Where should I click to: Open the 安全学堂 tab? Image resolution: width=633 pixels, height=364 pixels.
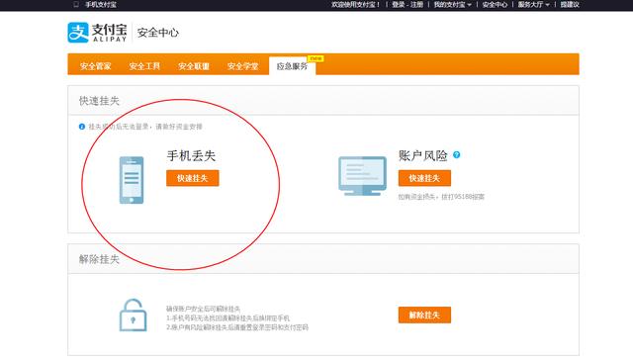coord(242,66)
